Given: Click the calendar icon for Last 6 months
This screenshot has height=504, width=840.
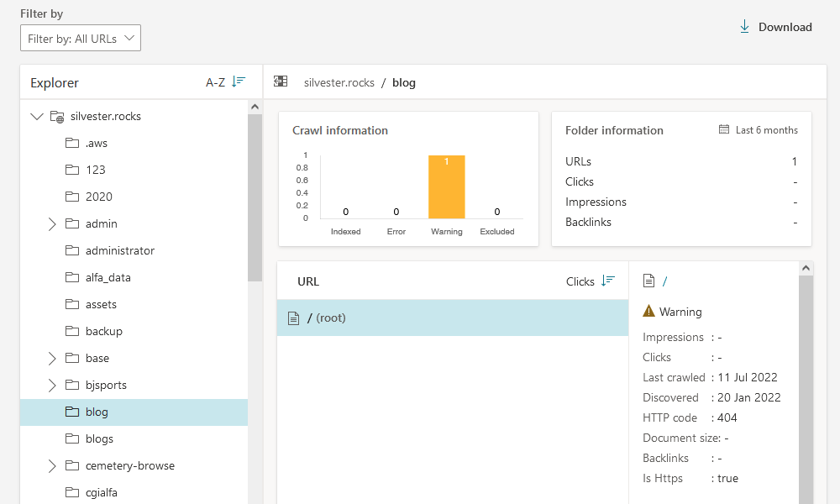Looking at the screenshot, I should pos(724,130).
